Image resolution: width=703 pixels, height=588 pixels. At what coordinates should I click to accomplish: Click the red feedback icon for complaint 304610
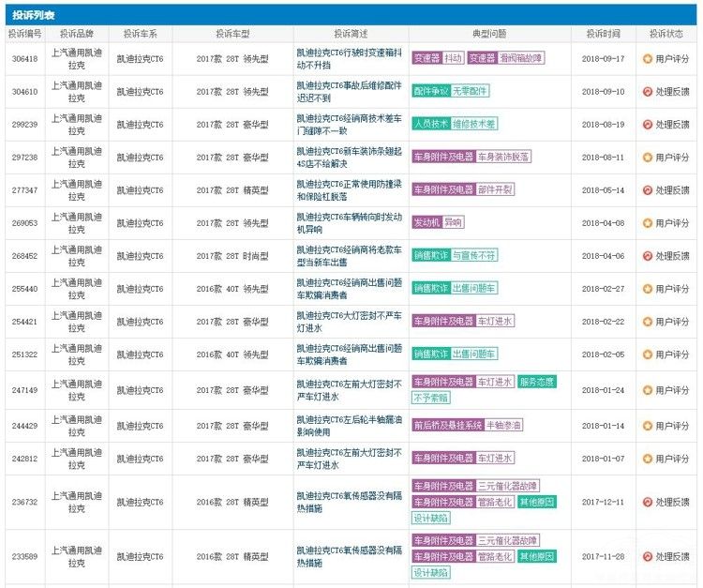[x=647, y=91]
